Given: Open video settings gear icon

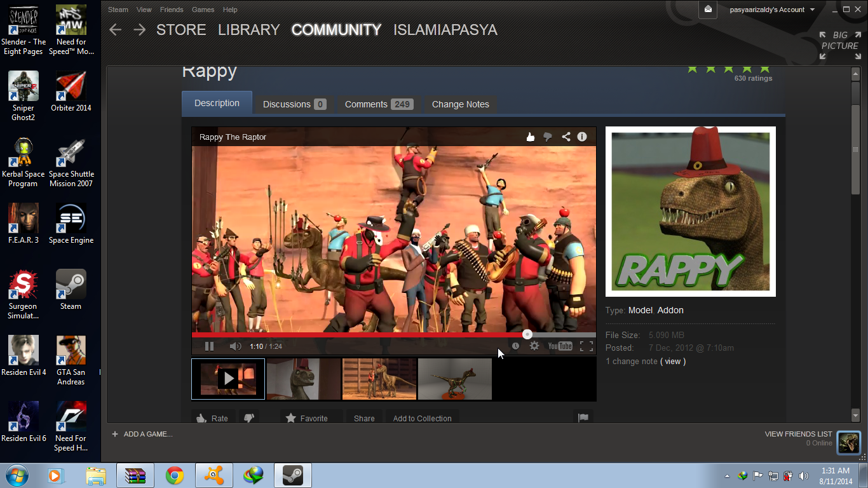Looking at the screenshot, I should click(534, 346).
